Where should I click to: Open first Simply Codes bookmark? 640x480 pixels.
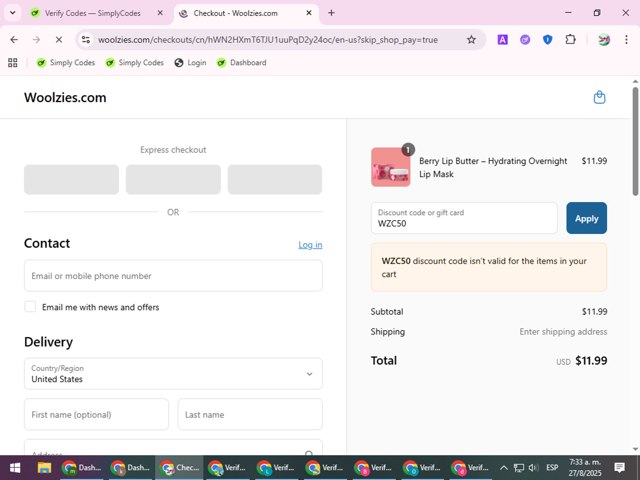coord(66,62)
